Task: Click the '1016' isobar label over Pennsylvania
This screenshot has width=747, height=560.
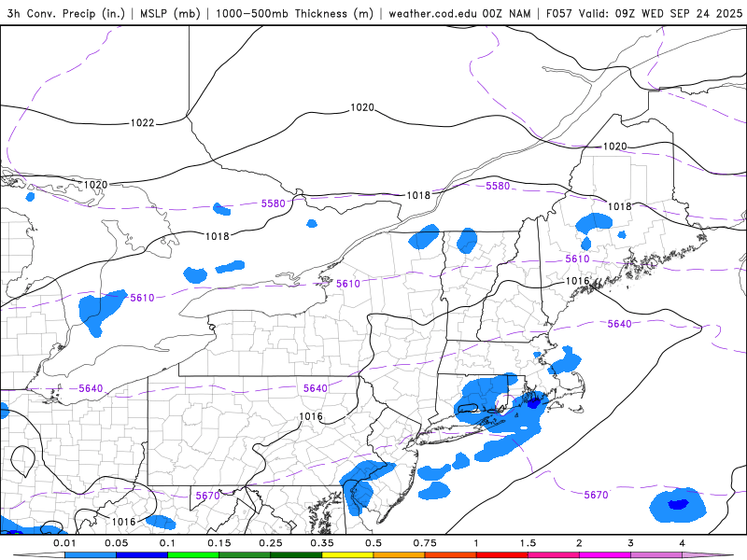Action: pos(311,416)
